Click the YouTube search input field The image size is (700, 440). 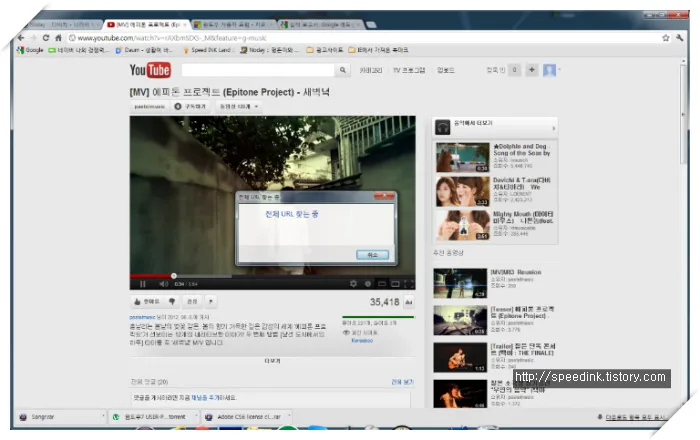258,70
